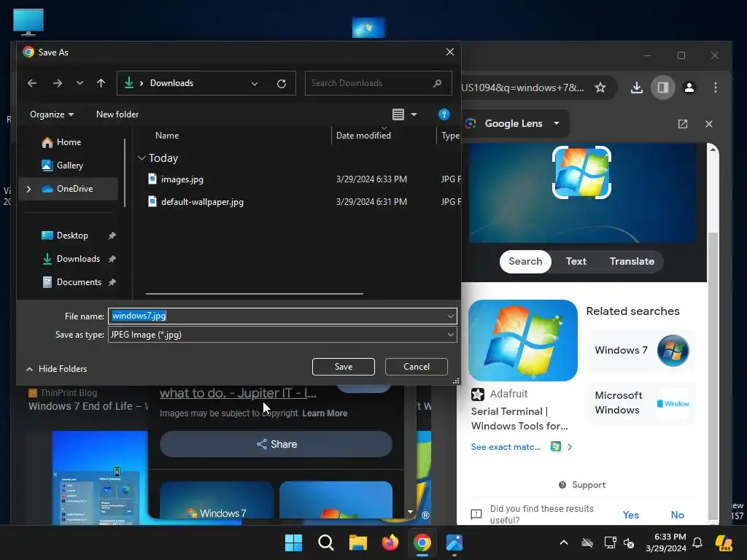Open Desktop in the navigation pane
747x560 pixels.
click(65, 236)
